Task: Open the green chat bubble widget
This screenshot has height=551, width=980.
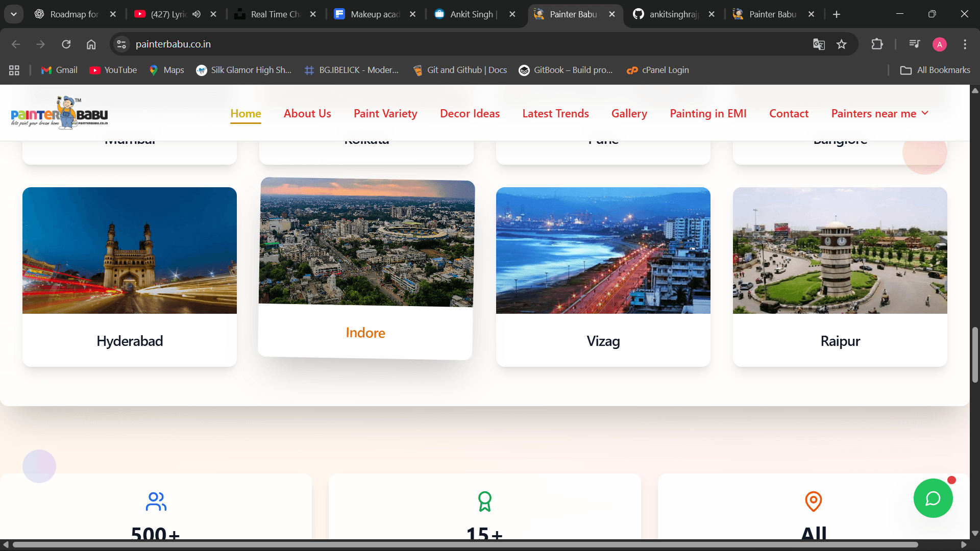Action: [x=933, y=498]
